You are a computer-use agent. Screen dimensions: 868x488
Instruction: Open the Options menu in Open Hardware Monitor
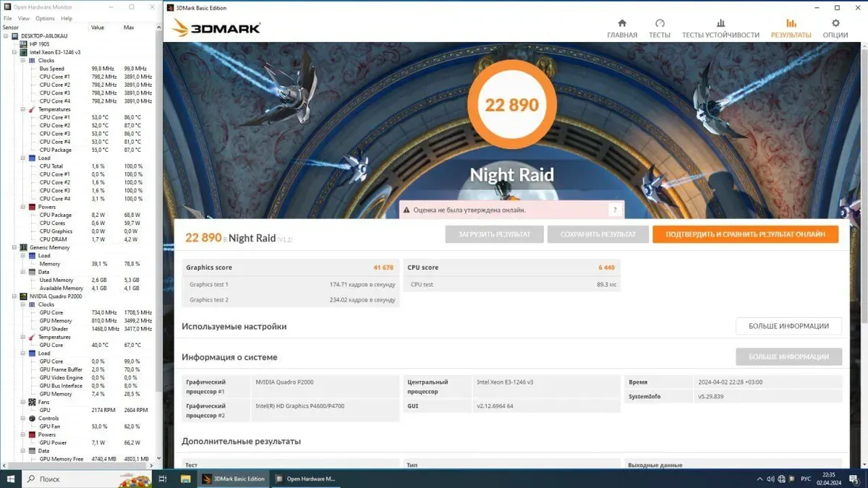coord(45,18)
